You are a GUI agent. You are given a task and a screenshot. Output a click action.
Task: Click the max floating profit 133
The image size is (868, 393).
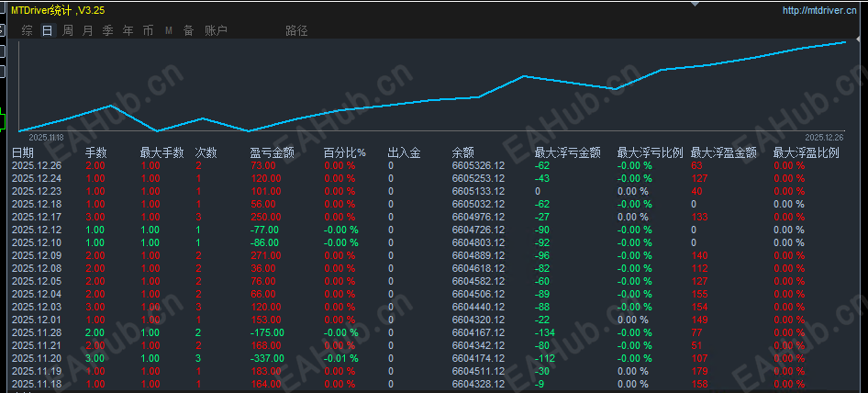(x=700, y=217)
